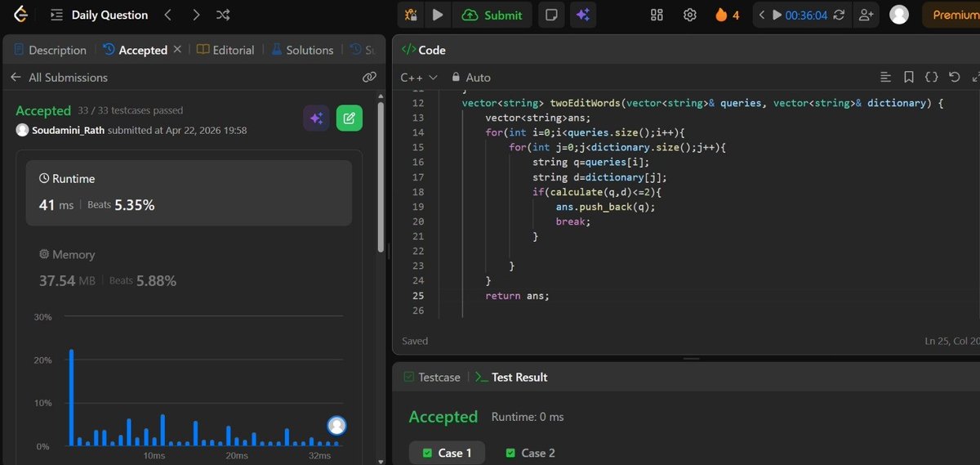Click the '33 / 33 testcases passed' text
The height and width of the screenshot is (465, 980).
coord(130,110)
